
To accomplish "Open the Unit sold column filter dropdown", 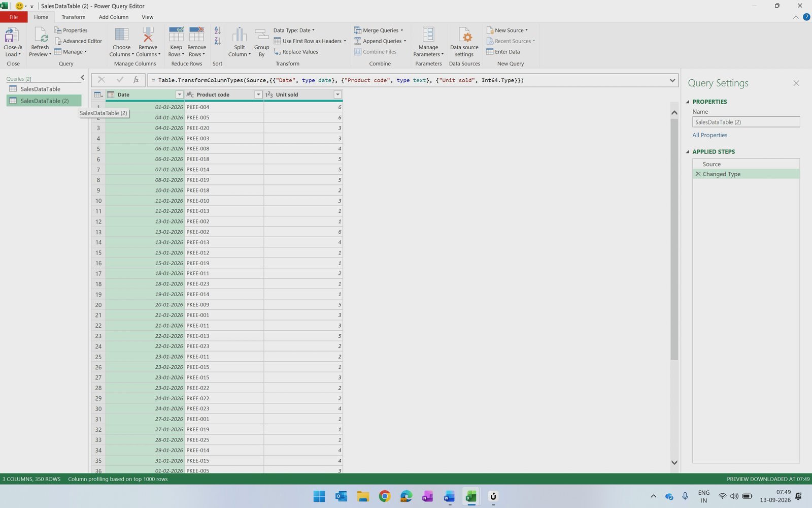I will 337,95.
